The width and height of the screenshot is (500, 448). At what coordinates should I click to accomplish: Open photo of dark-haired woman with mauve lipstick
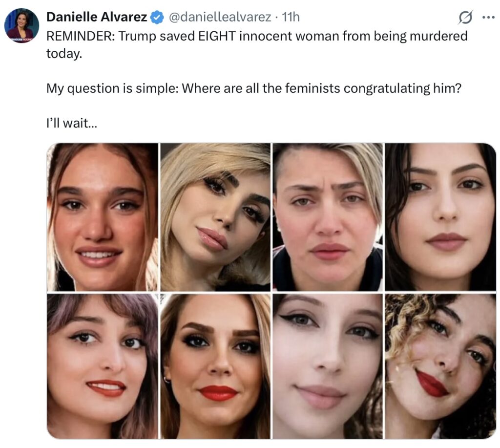[440, 217]
